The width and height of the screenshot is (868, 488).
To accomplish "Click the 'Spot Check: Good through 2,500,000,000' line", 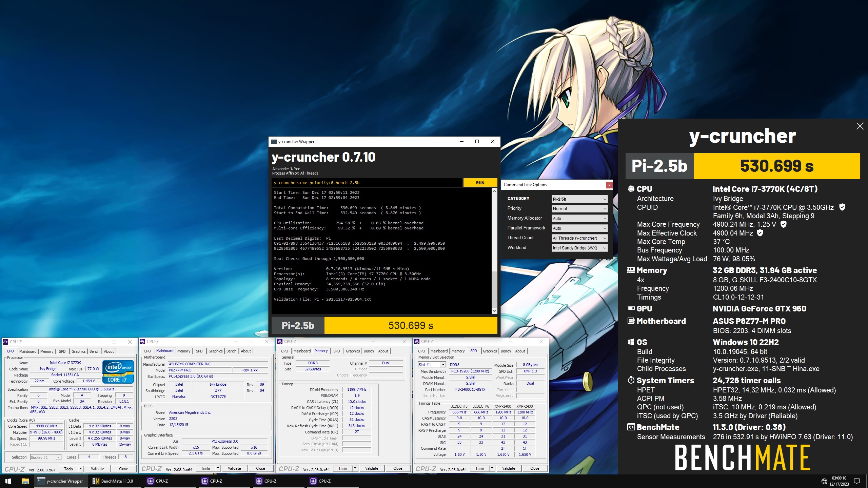I will 319,259.
